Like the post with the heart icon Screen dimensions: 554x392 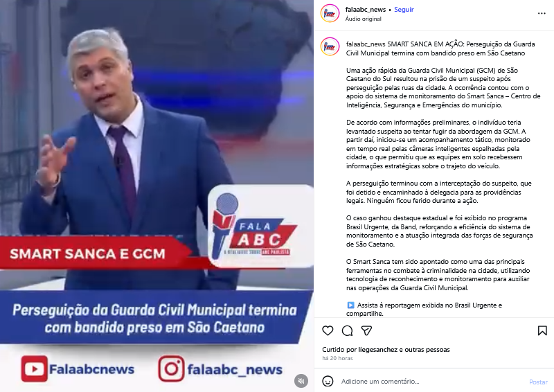[x=328, y=330]
